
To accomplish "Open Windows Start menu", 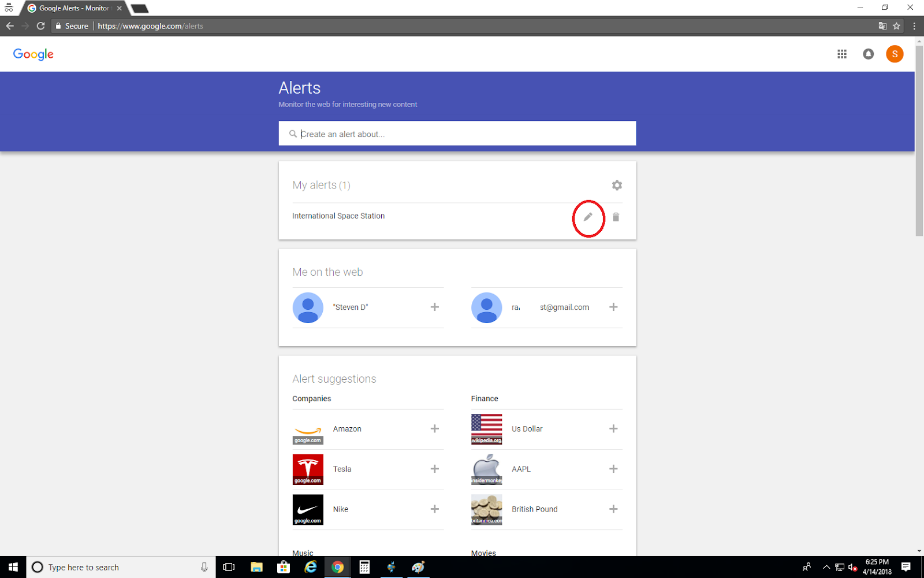I will coord(13,567).
